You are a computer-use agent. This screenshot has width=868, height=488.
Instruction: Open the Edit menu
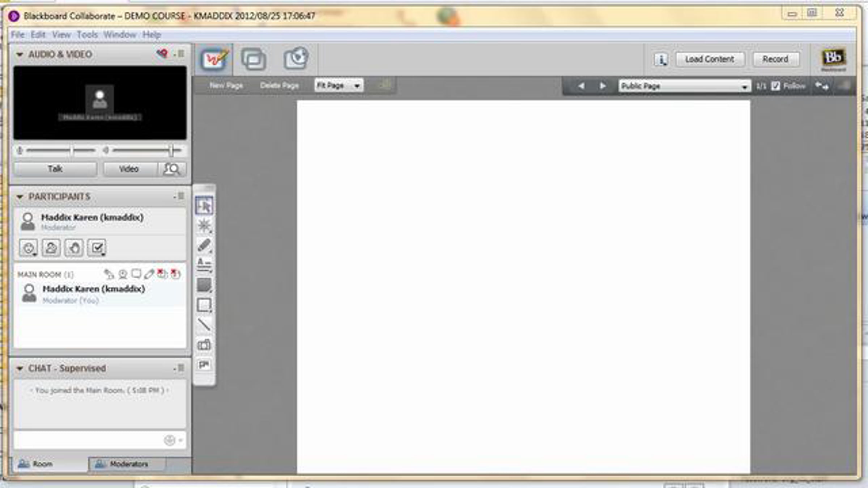point(38,35)
